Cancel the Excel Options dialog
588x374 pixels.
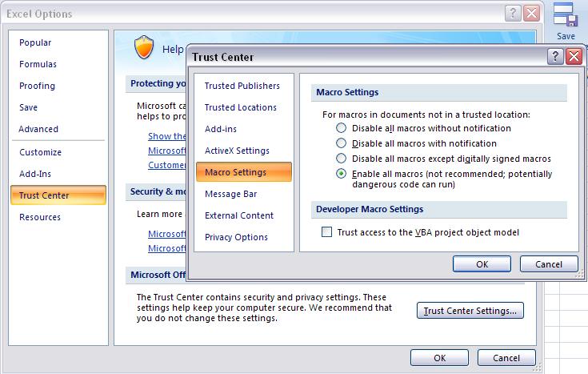[506, 358]
